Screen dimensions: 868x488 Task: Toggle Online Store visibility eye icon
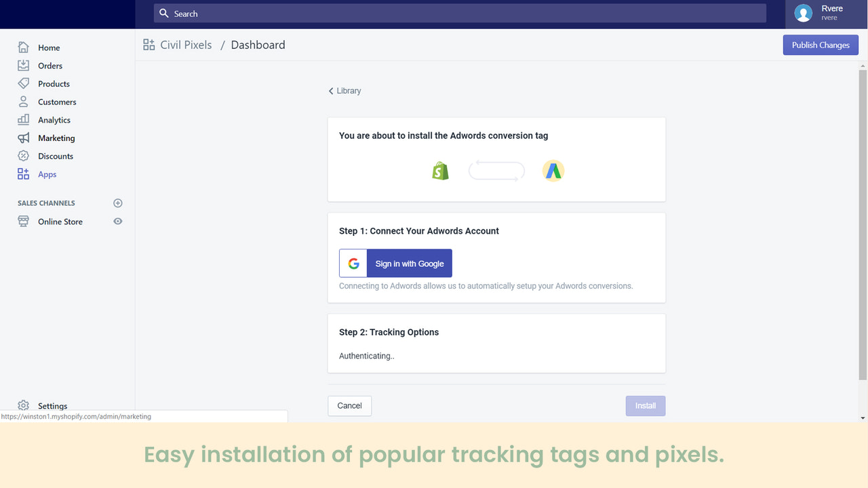pos(117,221)
